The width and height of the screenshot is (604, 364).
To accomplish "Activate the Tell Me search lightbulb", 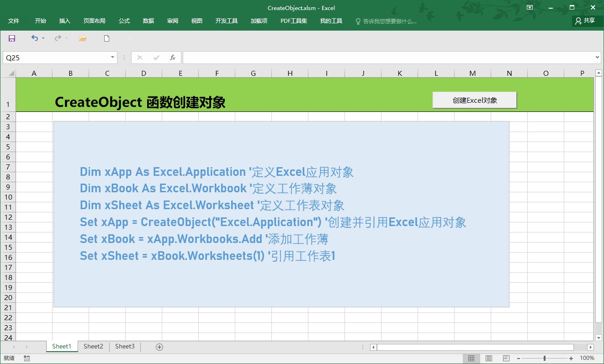I will tap(358, 21).
